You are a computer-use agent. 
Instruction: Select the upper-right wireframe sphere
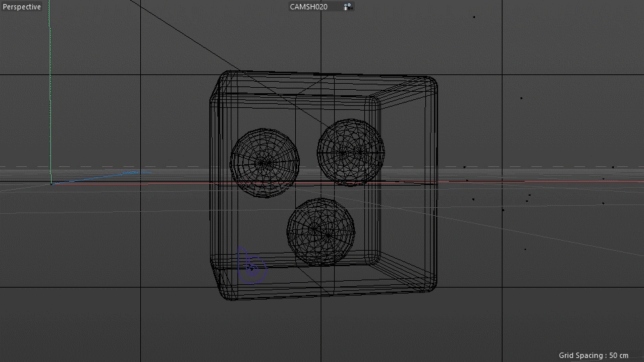[x=351, y=152]
